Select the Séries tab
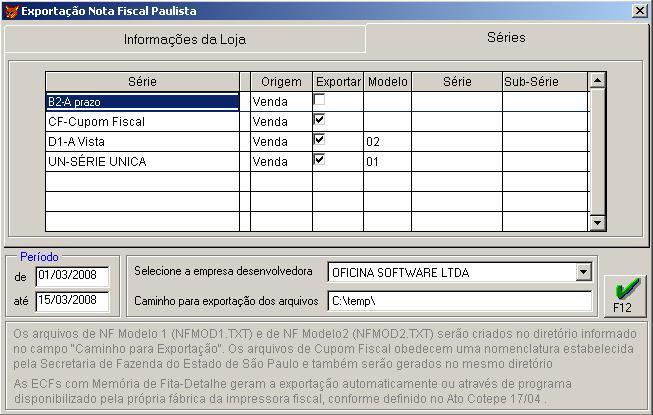Screen dimensions: 653x415 tap(506, 38)
